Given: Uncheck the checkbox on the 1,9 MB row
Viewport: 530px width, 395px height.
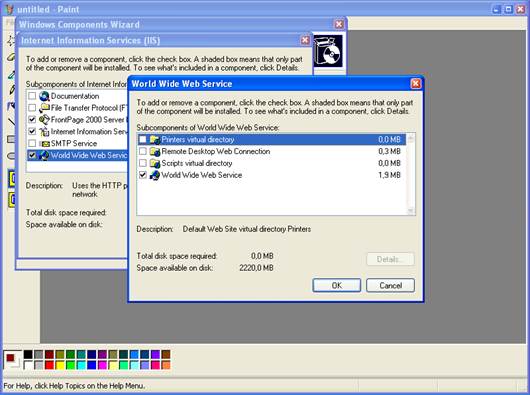Looking at the screenshot, I should pyautogui.click(x=143, y=175).
